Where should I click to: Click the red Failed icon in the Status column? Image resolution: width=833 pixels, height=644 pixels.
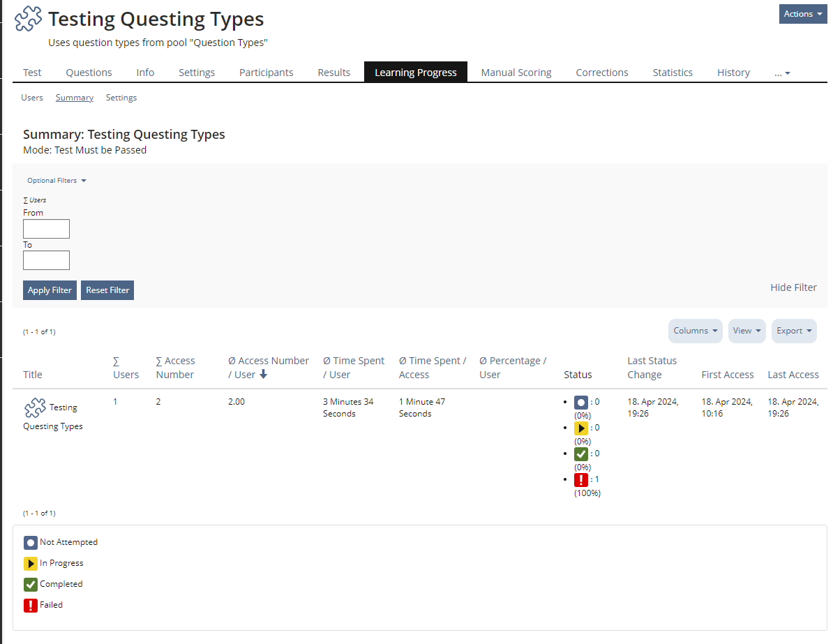(x=581, y=480)
